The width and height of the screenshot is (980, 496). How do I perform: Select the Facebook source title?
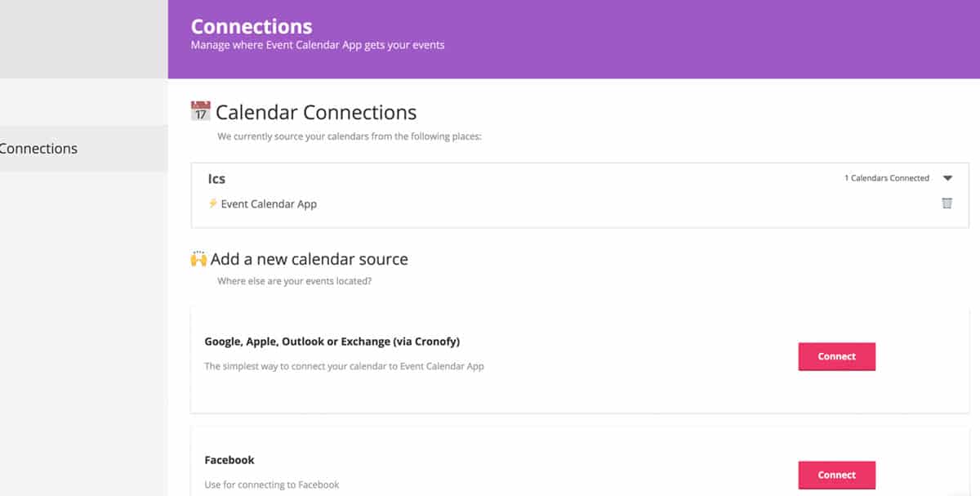(x=229, y=460)
